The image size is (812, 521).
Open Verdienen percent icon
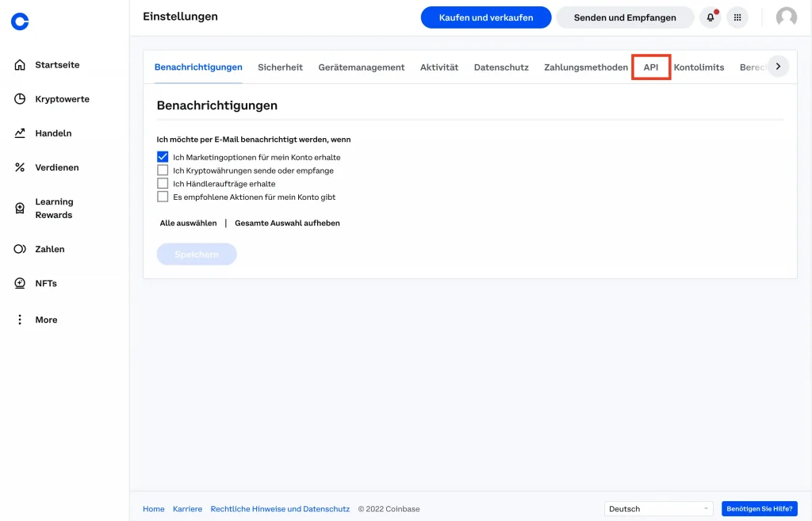pyautogui.click(x=20, y=167)
